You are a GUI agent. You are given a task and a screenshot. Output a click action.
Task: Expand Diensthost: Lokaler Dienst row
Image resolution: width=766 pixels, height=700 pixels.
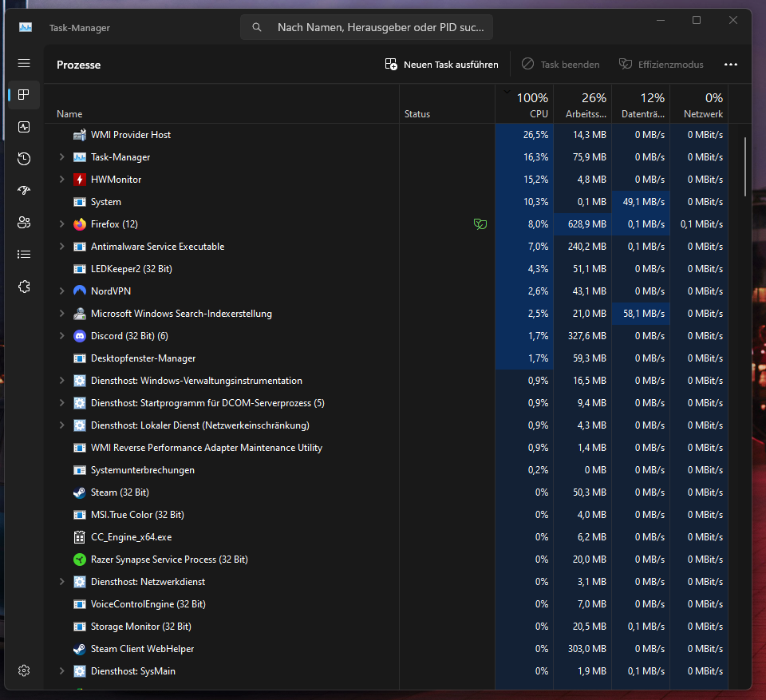tap(61, 425)
